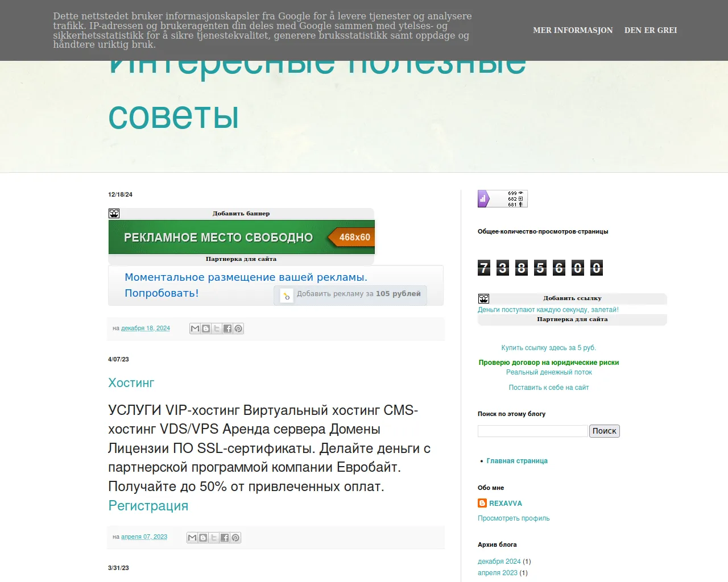This screenshot has height=582, width=728.
Task: Share Хостинг post to Facebook
Action: click(x=225, y=538)
